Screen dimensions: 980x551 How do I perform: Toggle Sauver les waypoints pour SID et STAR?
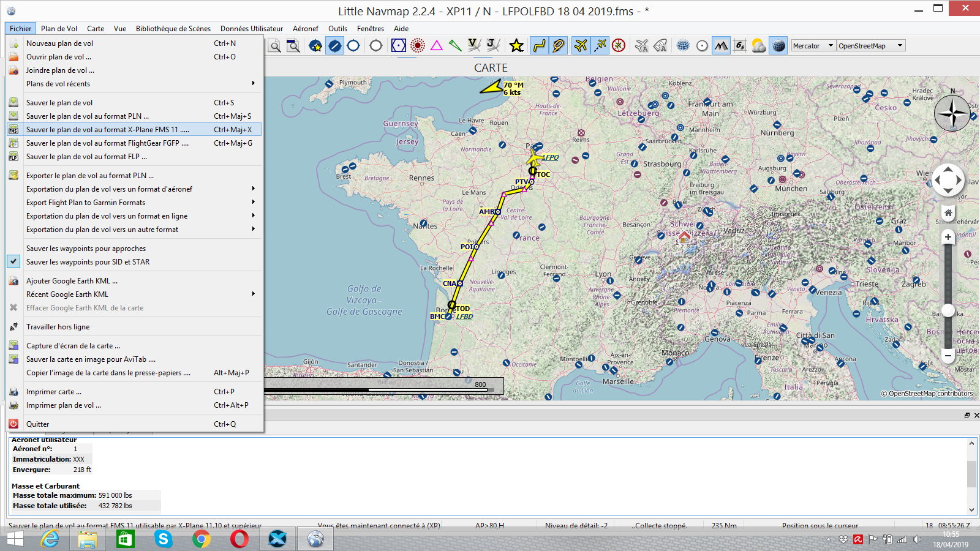88,262
